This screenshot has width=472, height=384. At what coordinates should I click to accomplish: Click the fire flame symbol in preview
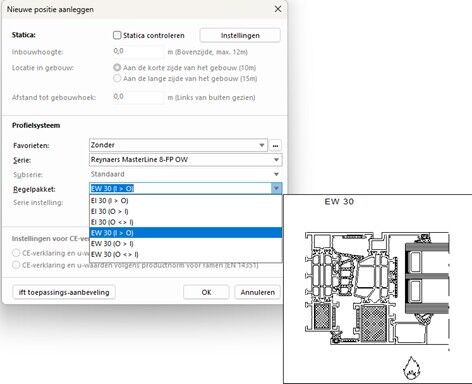pos(412,368)
